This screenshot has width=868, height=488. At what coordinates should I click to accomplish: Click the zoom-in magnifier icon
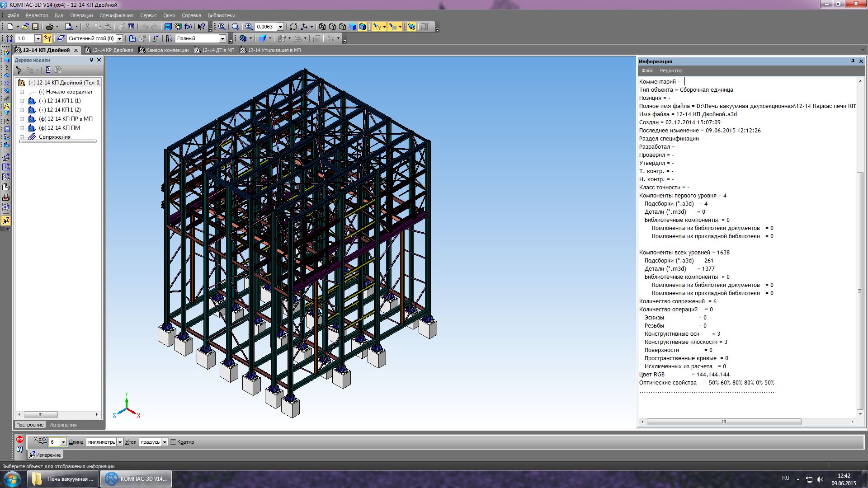pos(249,27)
